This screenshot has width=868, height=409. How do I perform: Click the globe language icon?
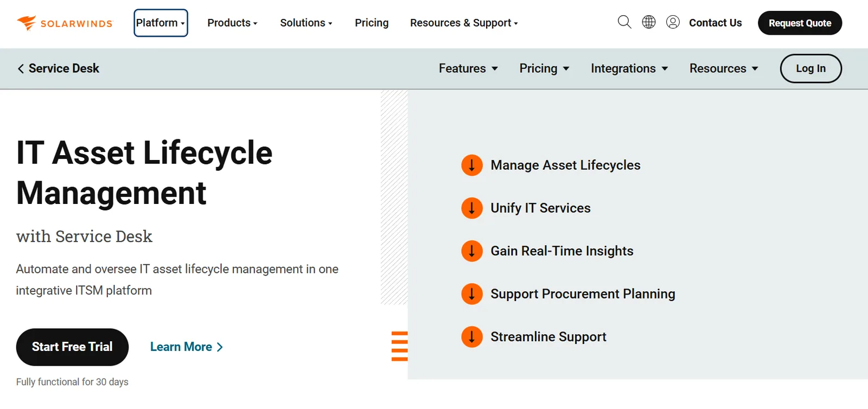(649, 22)
